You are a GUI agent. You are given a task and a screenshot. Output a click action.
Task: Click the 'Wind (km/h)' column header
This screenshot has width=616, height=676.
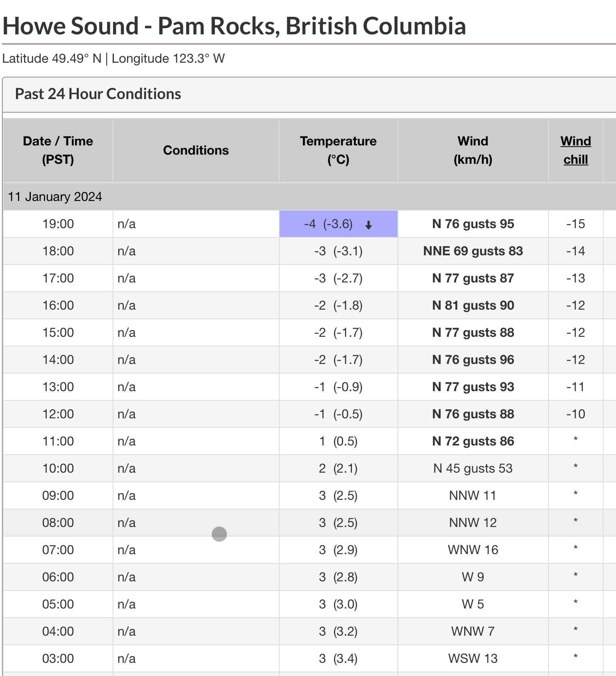[x=473, y=150]
